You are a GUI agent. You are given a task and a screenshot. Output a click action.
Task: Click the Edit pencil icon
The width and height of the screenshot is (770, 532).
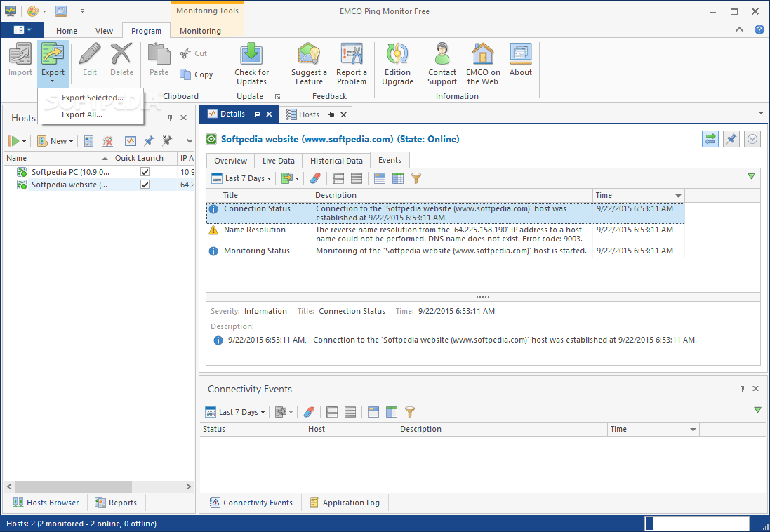(90, 54)
